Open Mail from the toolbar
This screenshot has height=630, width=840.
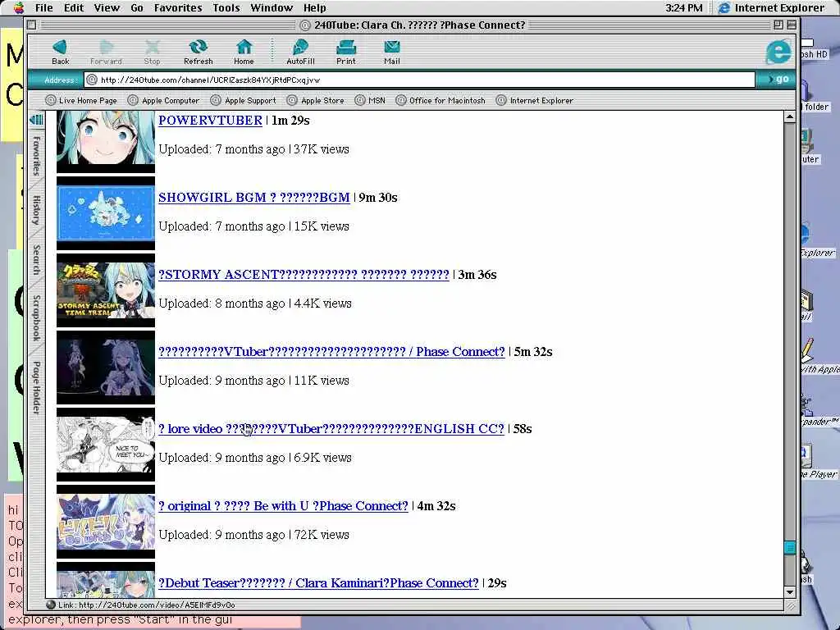(x=391, y=52)
